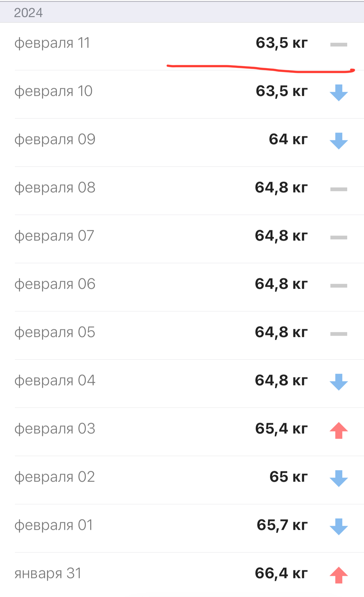The image size is (364, 597).
Task: Click the gray dash icon for февраля 08
Action: [338, 189]
